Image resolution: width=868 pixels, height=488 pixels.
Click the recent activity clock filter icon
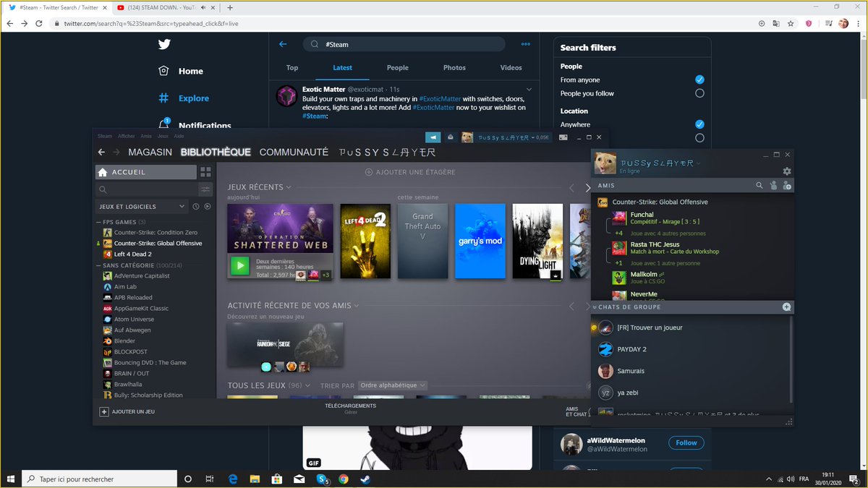tap(196, 207)
